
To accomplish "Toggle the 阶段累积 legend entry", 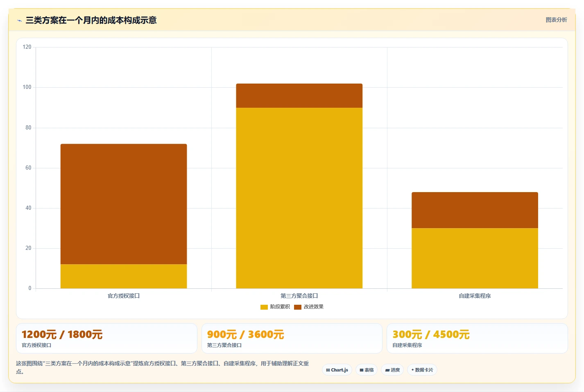I will click(275, 307).
